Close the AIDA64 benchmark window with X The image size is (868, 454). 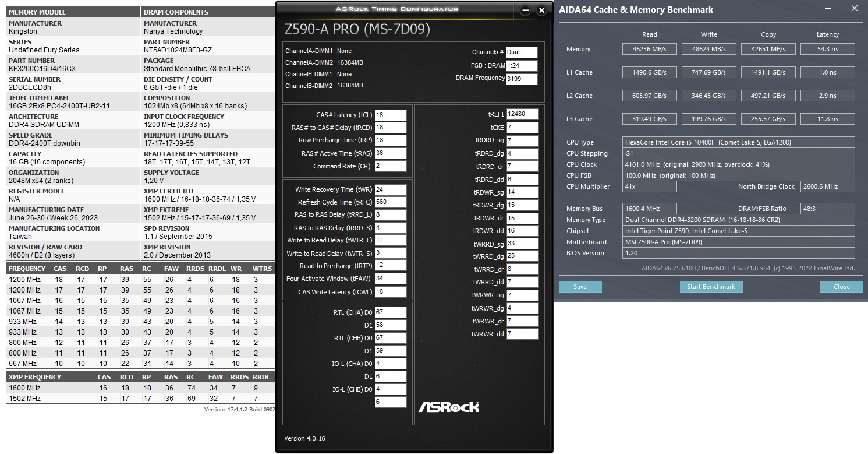pyautogui.click(x=855, y=9)
